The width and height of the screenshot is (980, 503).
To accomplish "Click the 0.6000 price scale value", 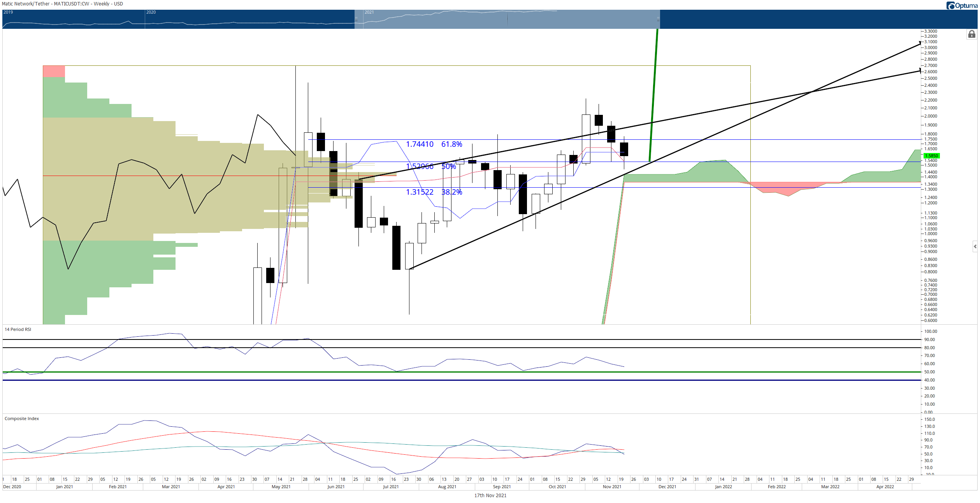I will [931, 320].
